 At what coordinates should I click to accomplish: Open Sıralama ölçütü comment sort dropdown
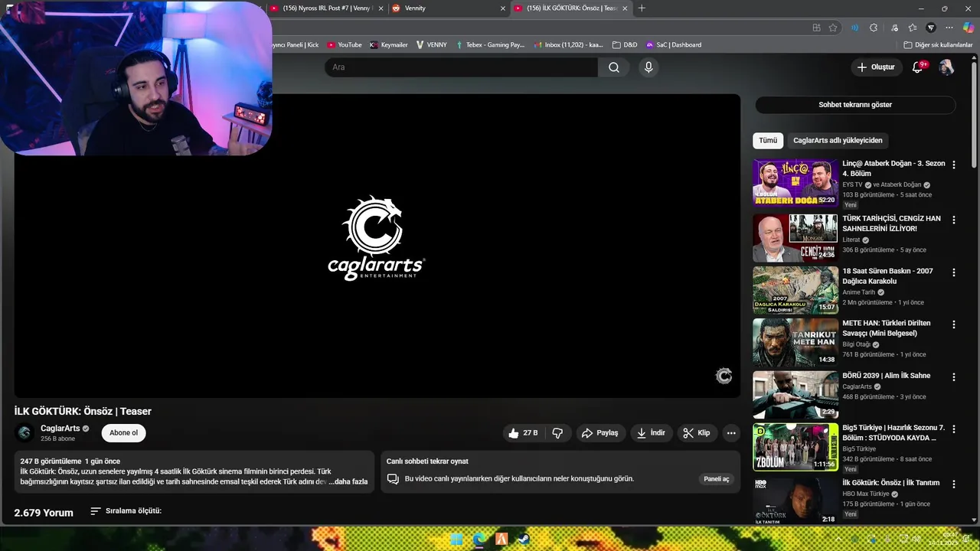click(x=126, y=511)
